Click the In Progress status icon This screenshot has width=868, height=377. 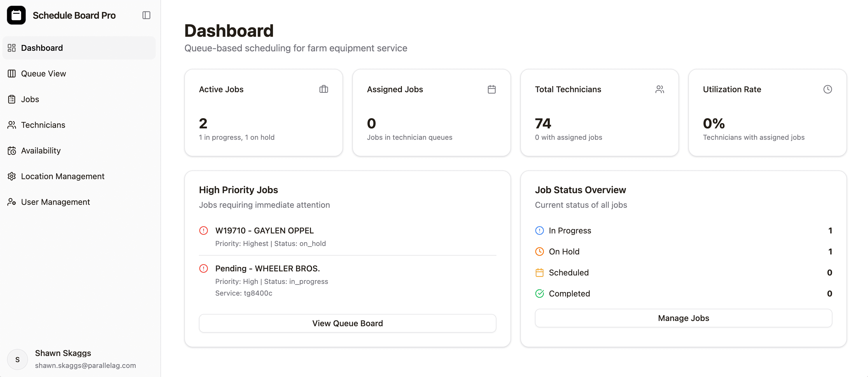tap(540, 230)
